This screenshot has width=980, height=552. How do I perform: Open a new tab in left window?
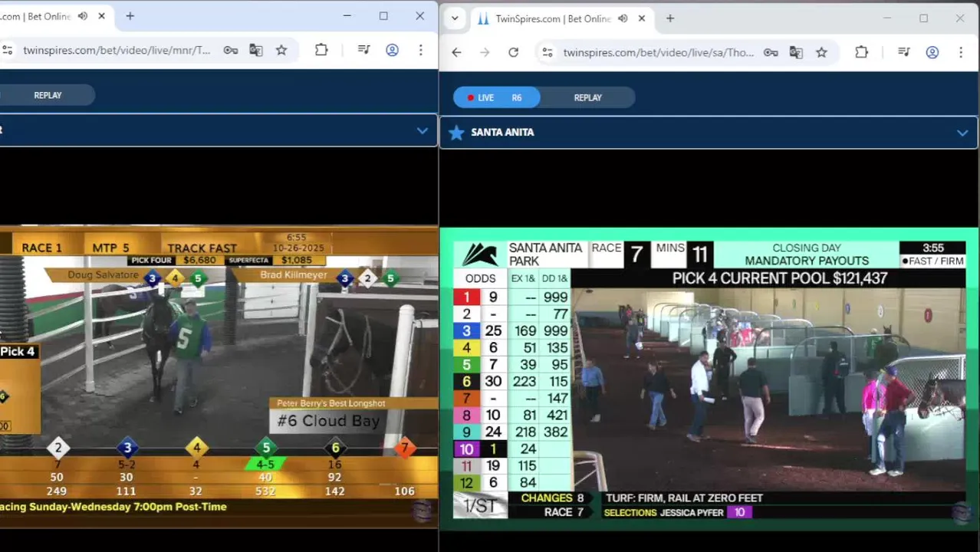(x=130, y=16)
